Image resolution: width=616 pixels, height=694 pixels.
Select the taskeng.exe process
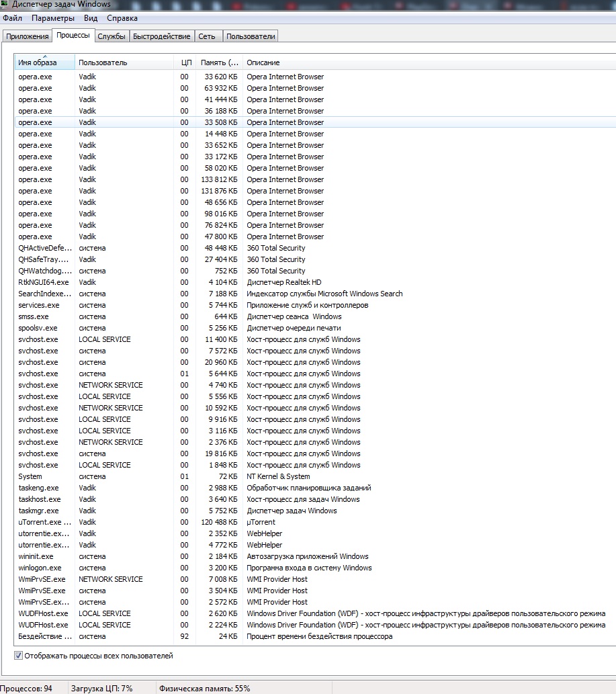coord(315,488)
